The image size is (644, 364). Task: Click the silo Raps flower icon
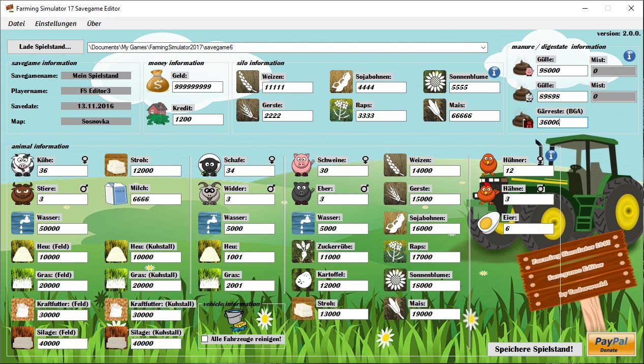click(341, 110)
